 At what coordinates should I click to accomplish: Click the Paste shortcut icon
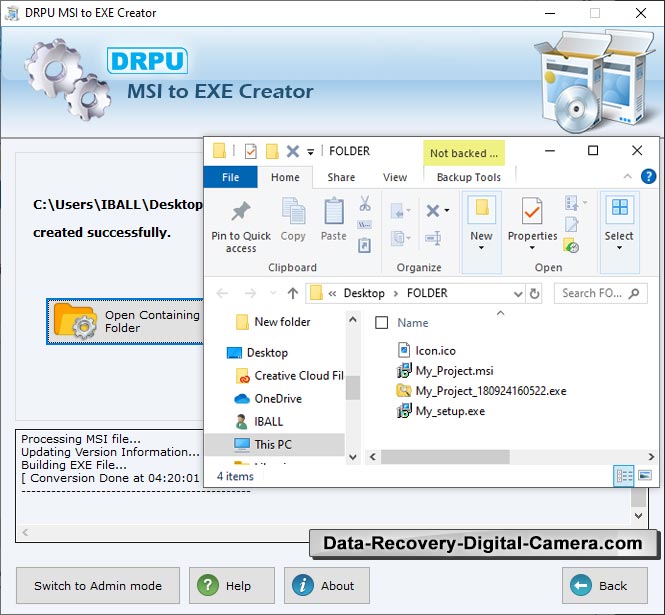point(365,245)
